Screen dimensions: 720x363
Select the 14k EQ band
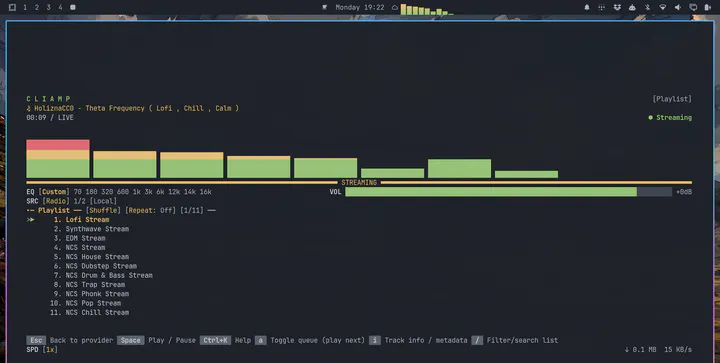(x=190, y=192)
